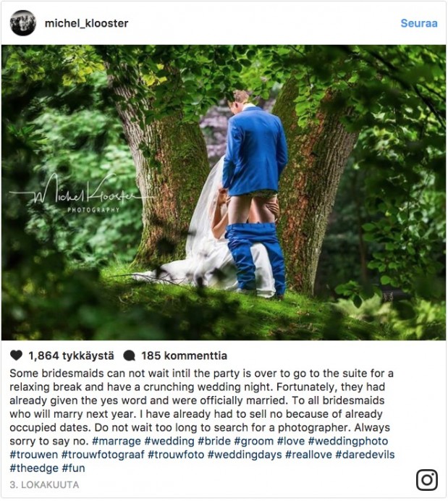Click the heart likes icon

click(17, 355)
